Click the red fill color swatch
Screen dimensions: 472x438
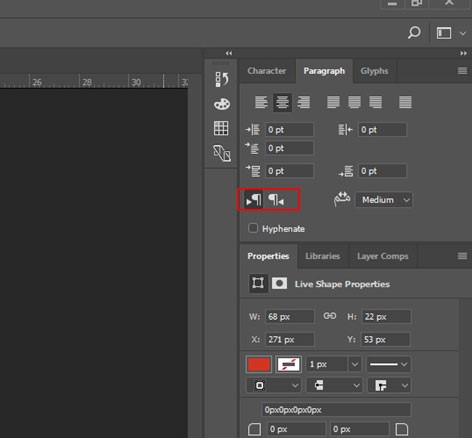coord(259,364)
